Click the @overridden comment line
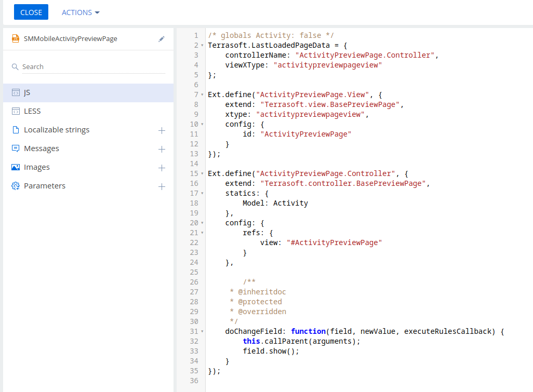The width and height of the screenshot is (533, 392). 258,312
